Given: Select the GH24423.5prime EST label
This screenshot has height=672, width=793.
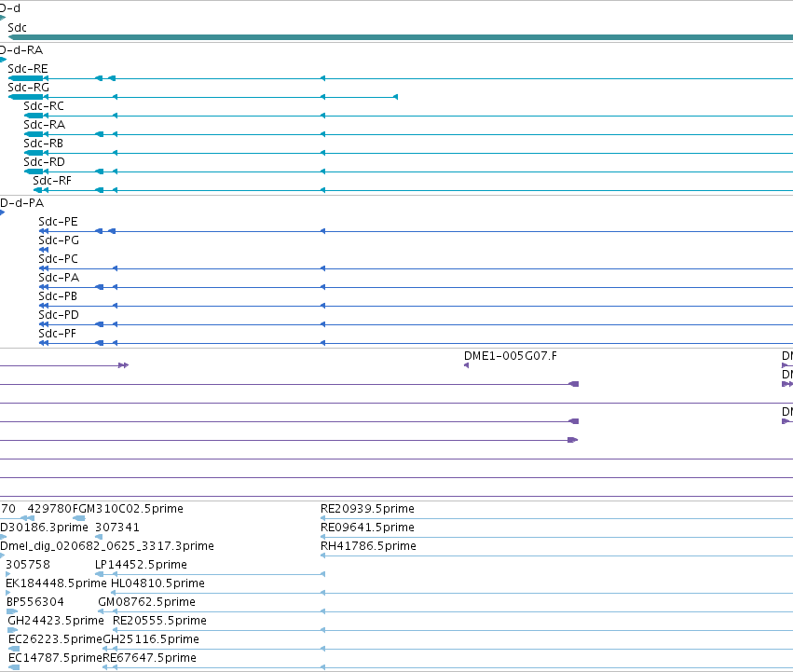Looking at the screenshot, I should pos(56,622).
